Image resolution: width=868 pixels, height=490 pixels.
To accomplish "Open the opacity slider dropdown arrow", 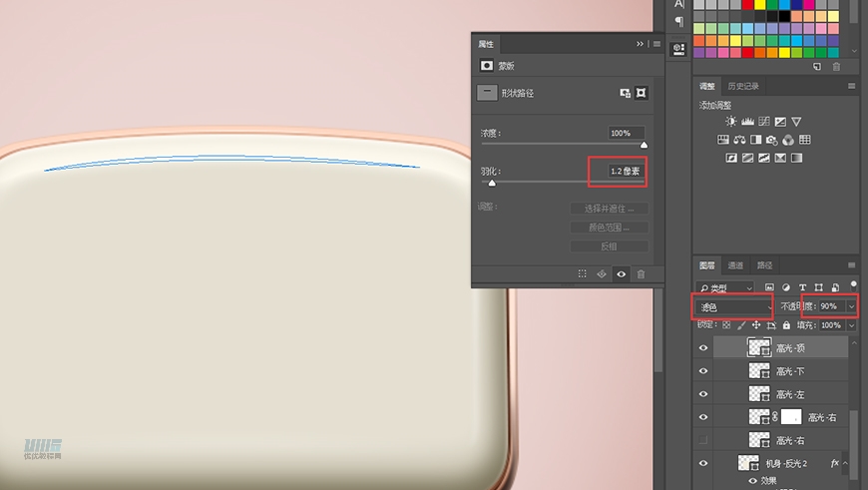I will click(x=851, y=306).
